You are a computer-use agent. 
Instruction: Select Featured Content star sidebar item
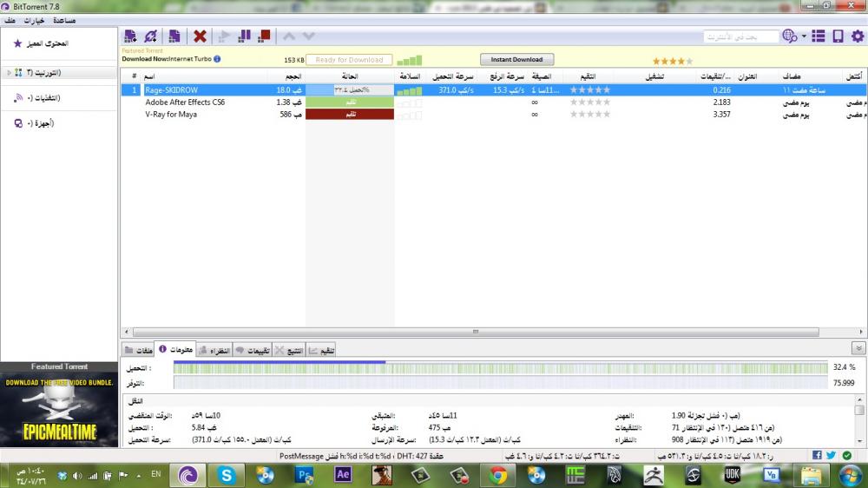(42, 43)
